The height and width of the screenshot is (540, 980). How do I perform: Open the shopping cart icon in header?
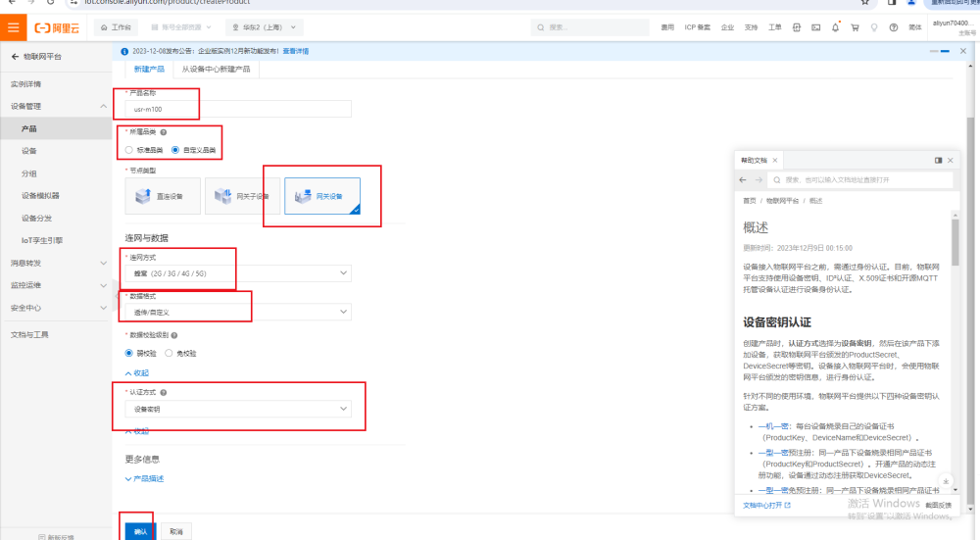[854, 27]
